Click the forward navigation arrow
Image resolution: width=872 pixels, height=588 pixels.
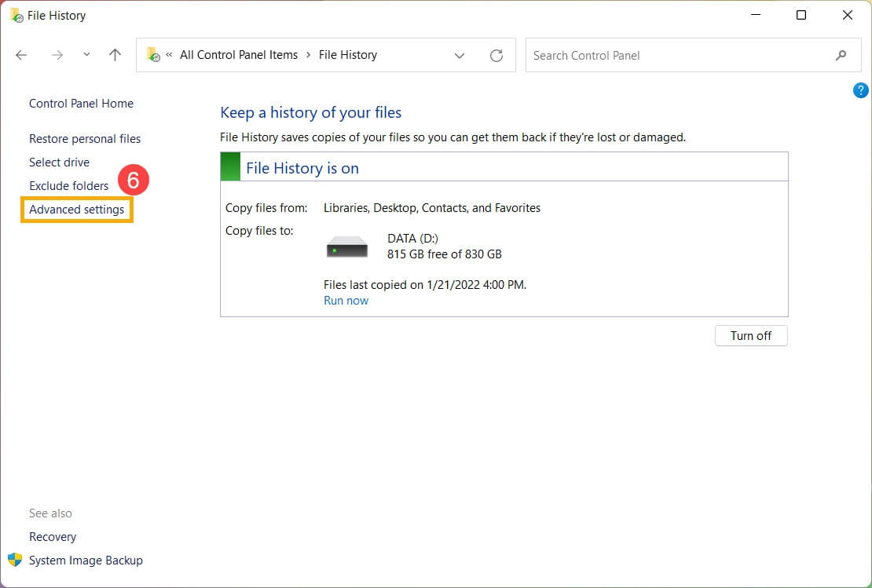click(57, 55)
